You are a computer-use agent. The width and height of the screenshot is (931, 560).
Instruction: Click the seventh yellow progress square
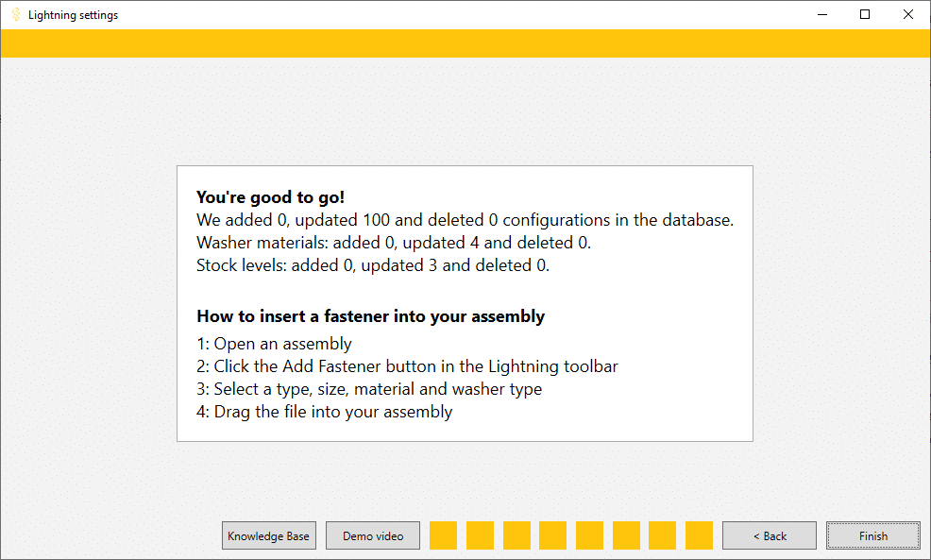[x=662, y=535]
